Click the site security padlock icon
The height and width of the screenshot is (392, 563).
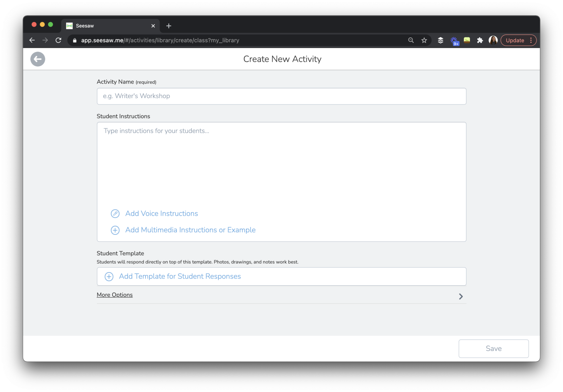click(x=74, y=40)
